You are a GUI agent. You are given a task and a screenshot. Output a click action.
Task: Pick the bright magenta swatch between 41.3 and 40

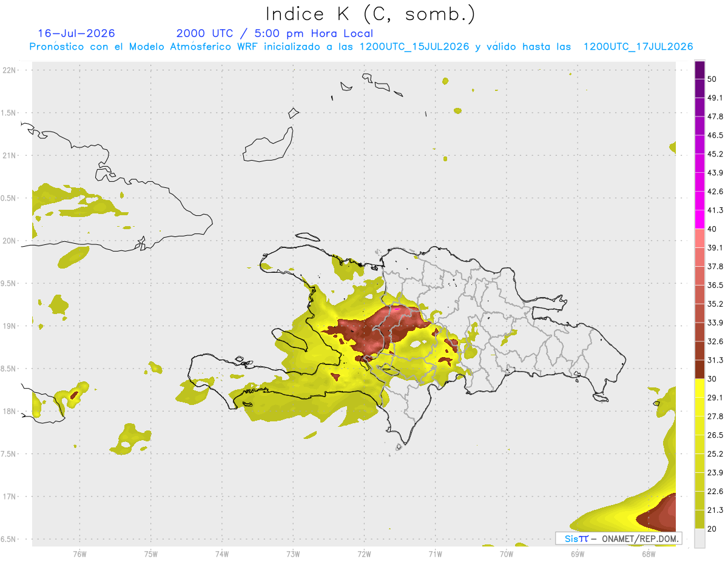pyautogui.click(x=699, y=219)
